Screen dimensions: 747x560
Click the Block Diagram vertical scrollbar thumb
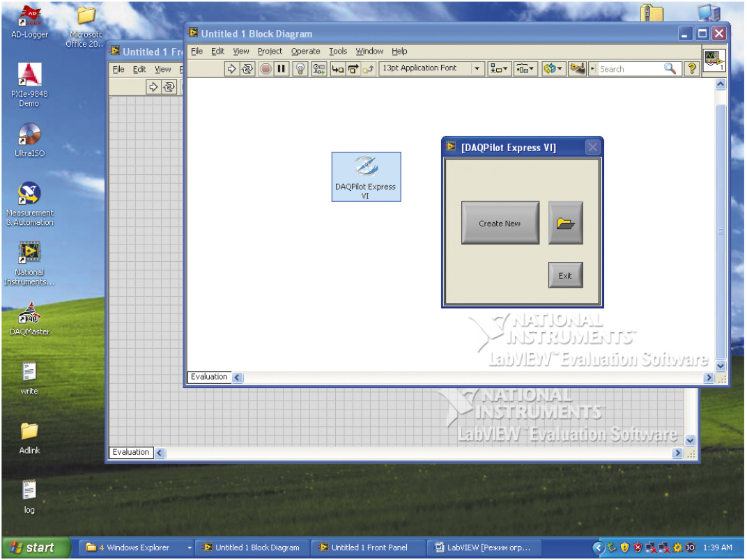pos(721,231)
